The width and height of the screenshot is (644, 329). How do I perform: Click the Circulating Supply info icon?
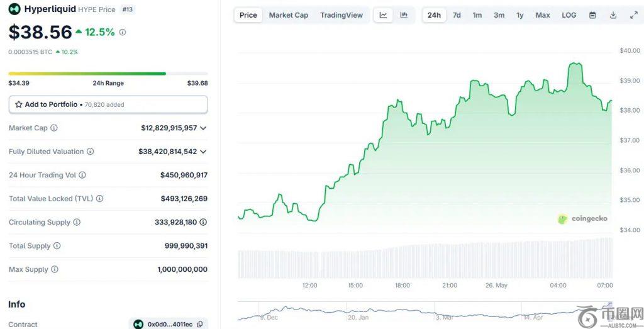(x=77, y=223)
